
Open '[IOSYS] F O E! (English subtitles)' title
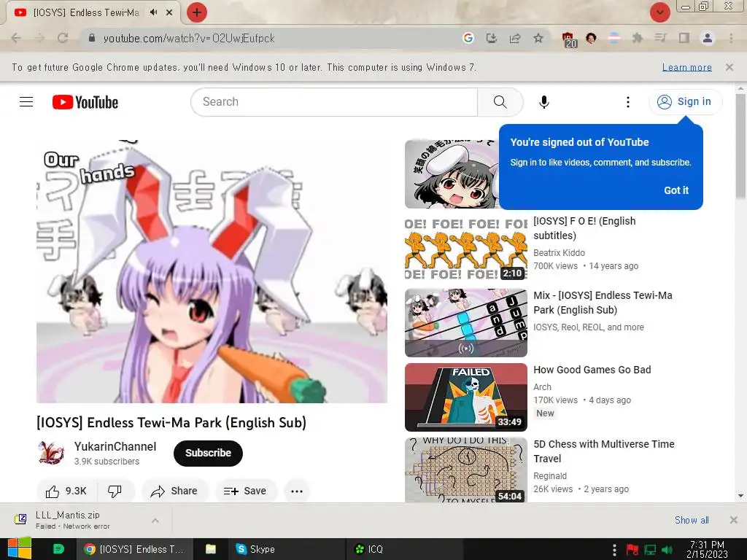[x=584, y=228]
